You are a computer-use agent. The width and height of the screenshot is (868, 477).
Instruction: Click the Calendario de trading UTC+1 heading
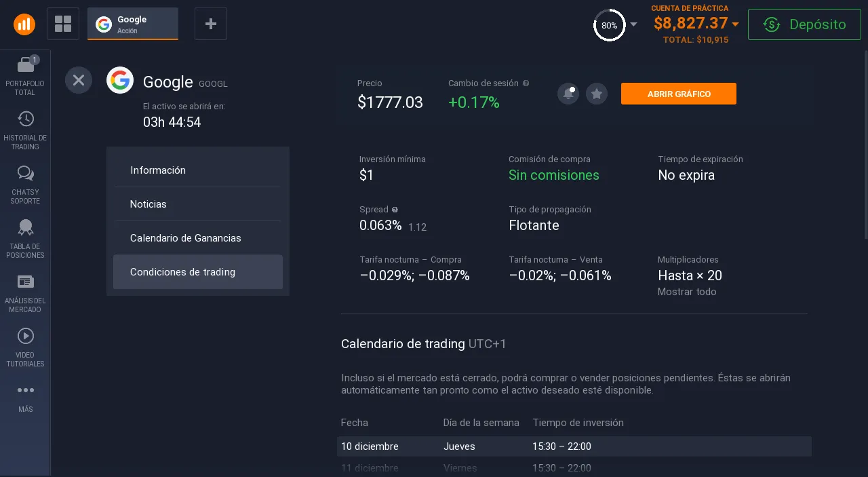[x=424, y=344]
